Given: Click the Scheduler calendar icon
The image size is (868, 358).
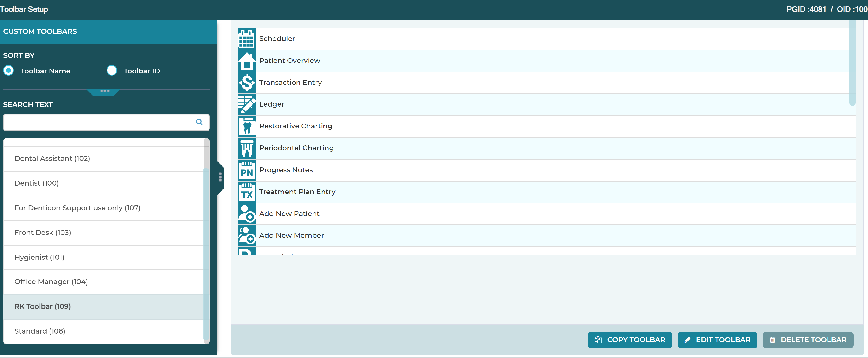Looking at the screenshot, I should (x=247, y=39).
